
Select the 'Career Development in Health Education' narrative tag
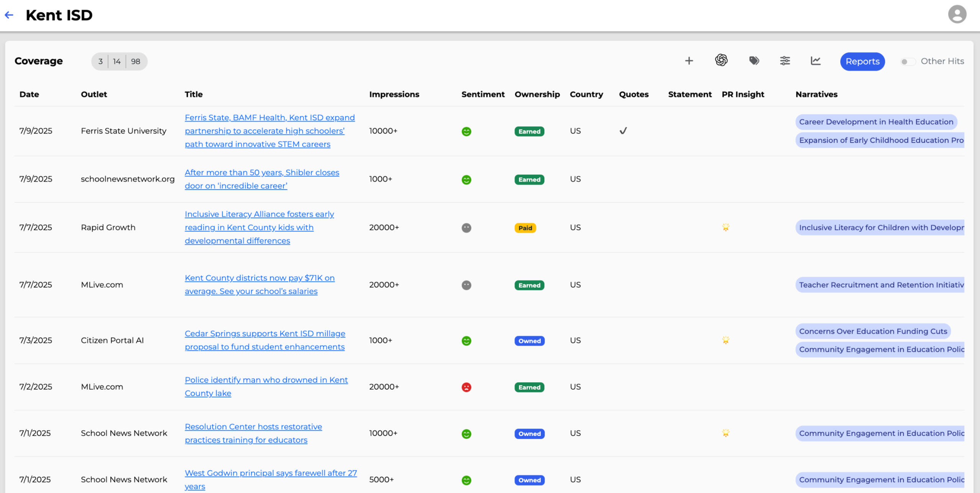(876, 122)
